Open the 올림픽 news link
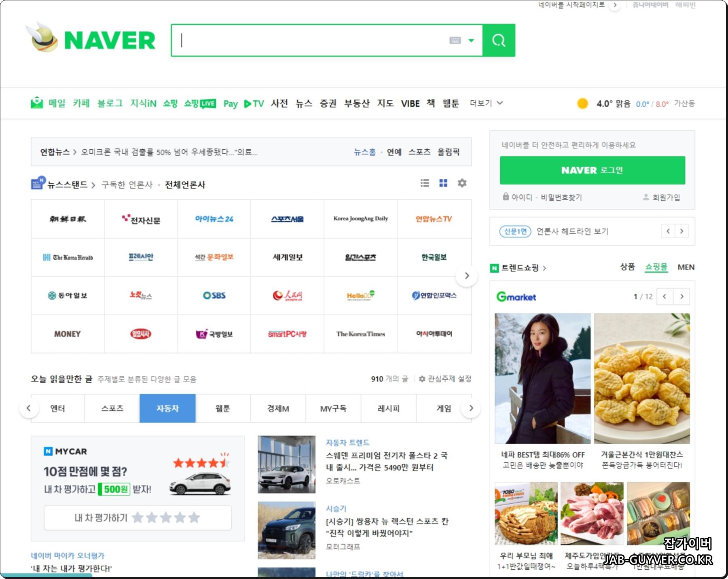728x579 pixels. (448, 152)
